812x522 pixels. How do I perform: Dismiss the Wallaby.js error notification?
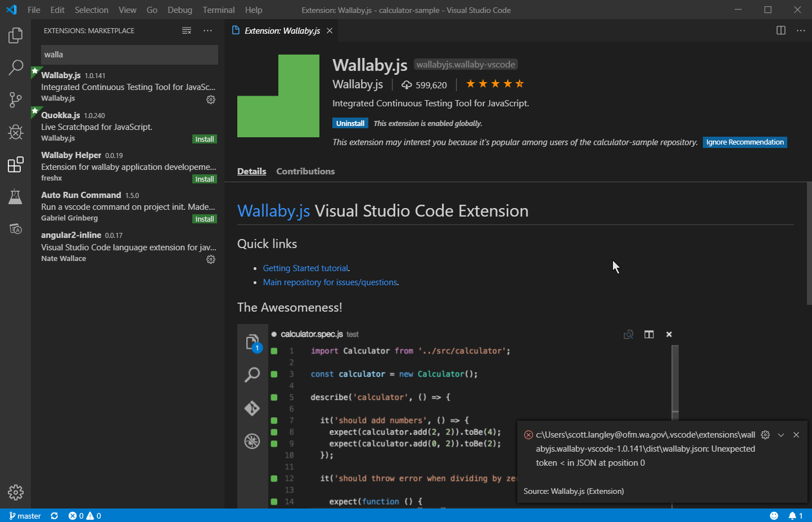tap(796, 435)
